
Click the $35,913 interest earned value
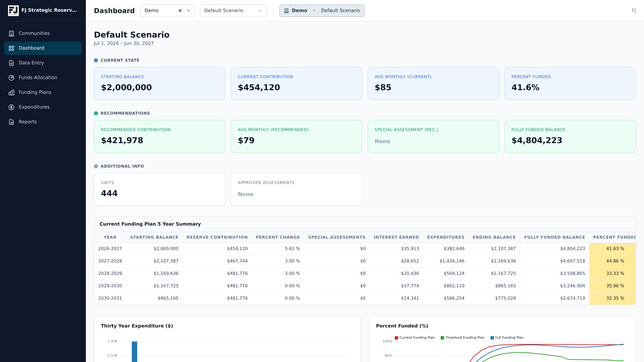click(x=410, y=249)
